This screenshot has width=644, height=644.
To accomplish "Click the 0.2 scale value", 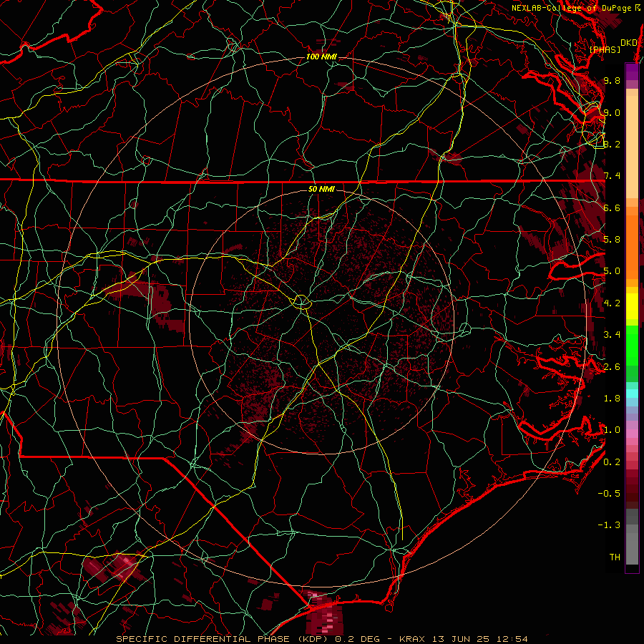I will pyautogui.click(x=612, y=462).
